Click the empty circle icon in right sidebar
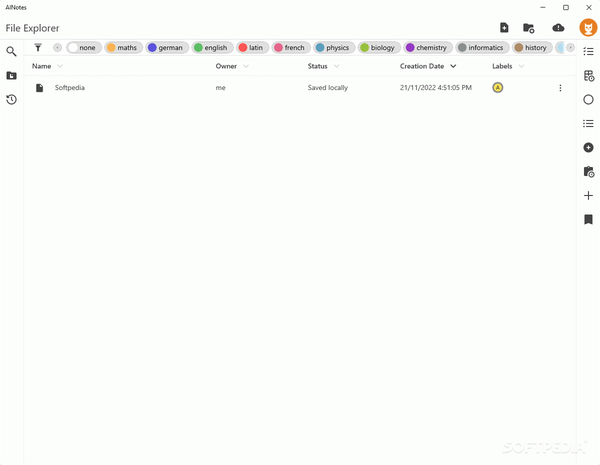The width and height of the screenshot is (600, 465). point(588,100)
